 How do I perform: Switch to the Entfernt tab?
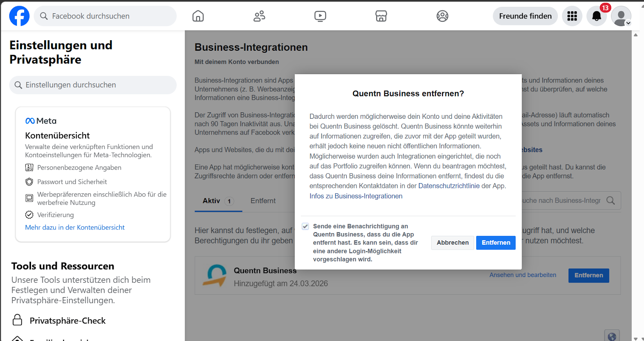263,200
